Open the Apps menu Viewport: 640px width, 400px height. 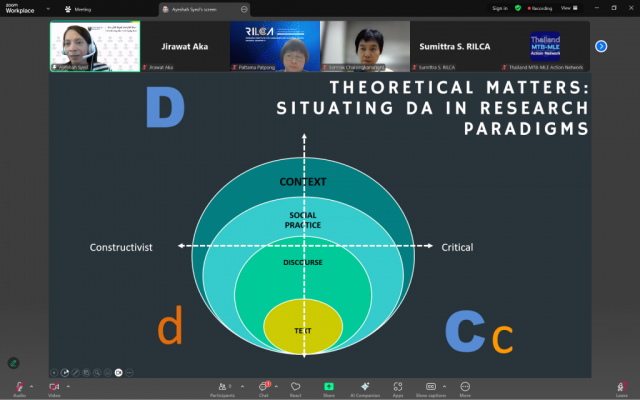click(398, 387)
